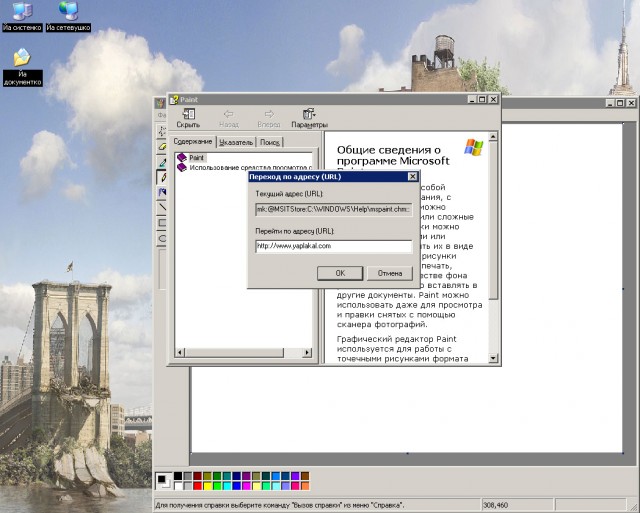This screenshot has height=513, width=640.
Task: Pick the navy blue color swatch
Action: 237,476
